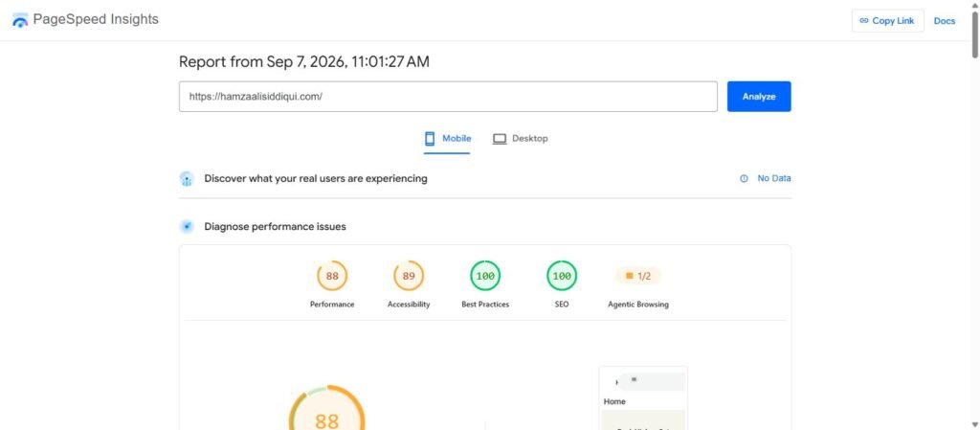
Task: Click the report date heading
Action: [x=304, y=62]
